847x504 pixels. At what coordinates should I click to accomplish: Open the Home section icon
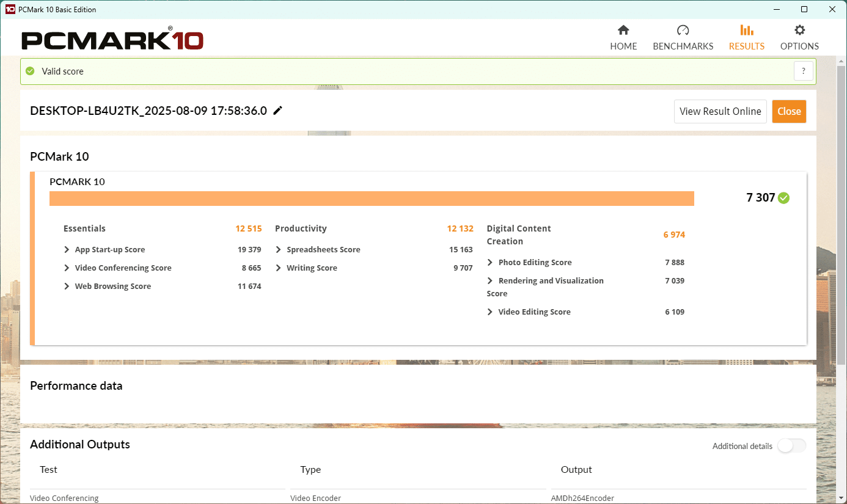pyautogui.click(x=623, y=30)
